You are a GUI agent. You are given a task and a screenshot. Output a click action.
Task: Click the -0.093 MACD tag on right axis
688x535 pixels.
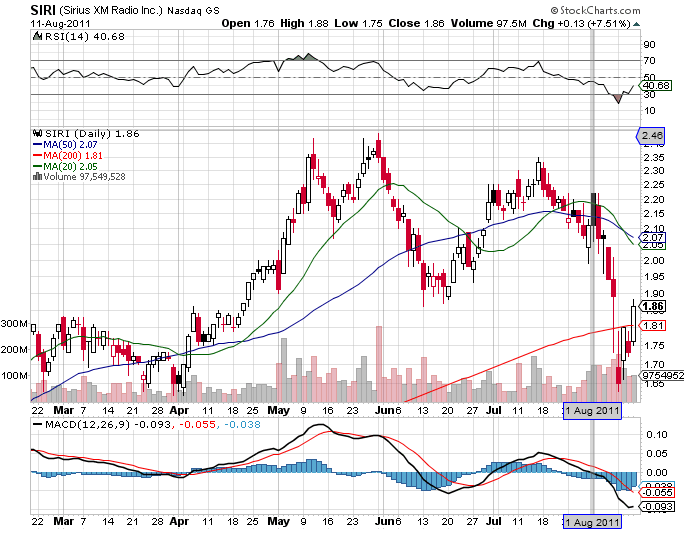pos(657,506)
